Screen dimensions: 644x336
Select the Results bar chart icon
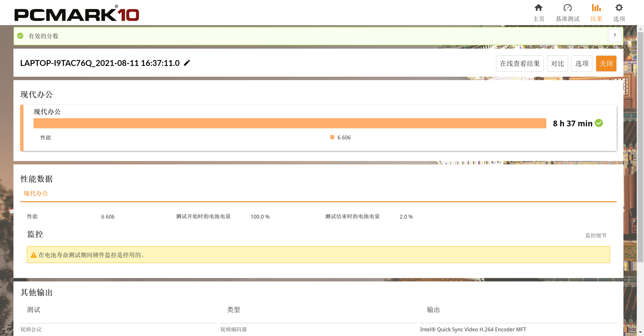point(596,8)
